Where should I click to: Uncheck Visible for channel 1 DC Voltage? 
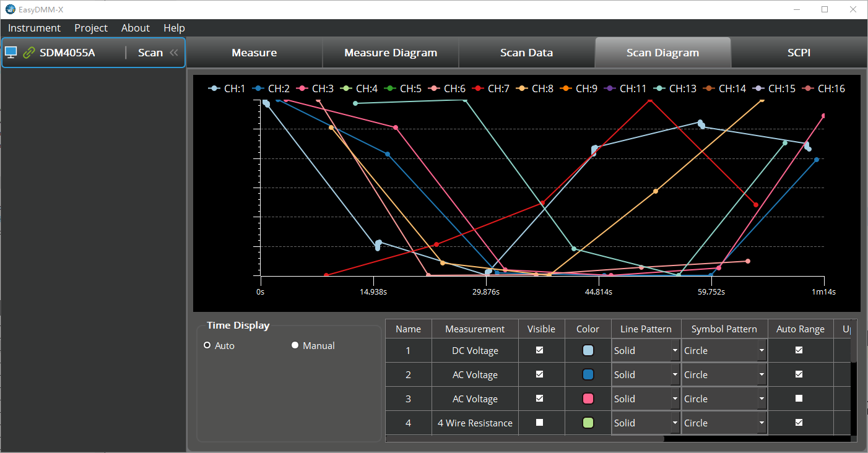540,350
